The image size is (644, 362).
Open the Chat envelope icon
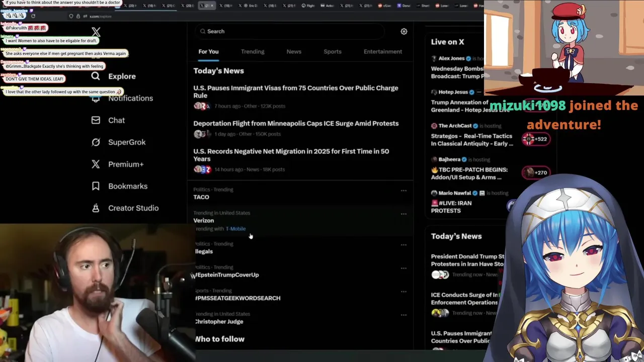click(96, 120)
